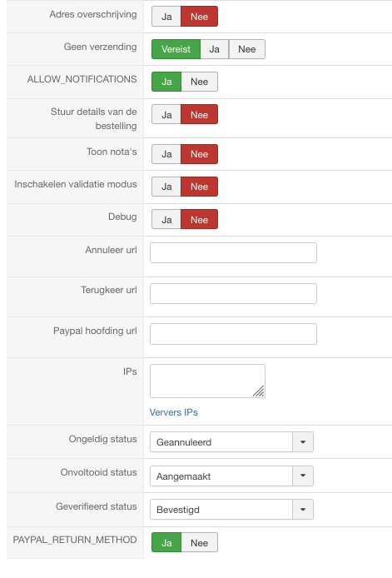
Task: Enable Debug by choosing Ja
Action: pyautogui.click(x=166, y=219)
